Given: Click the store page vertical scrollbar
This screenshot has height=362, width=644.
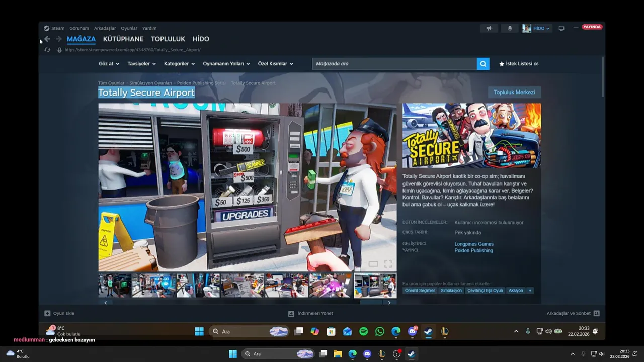Looking at the screenshot, I should [603, 76].
